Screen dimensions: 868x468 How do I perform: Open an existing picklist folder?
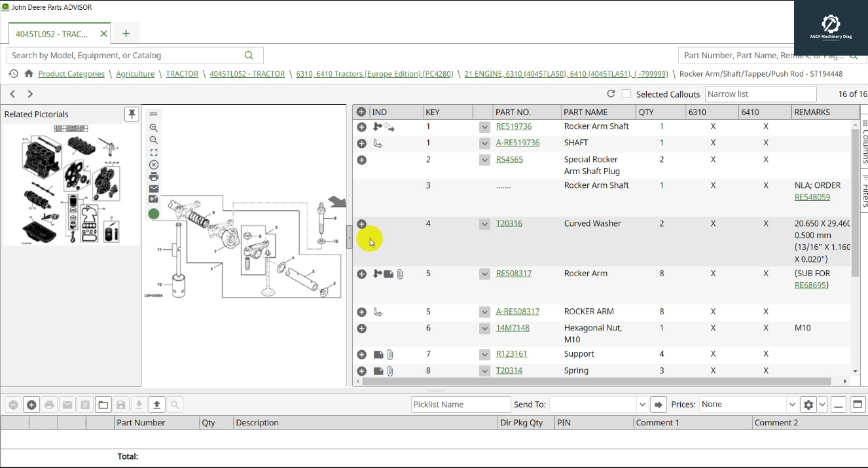click(103, 405)
